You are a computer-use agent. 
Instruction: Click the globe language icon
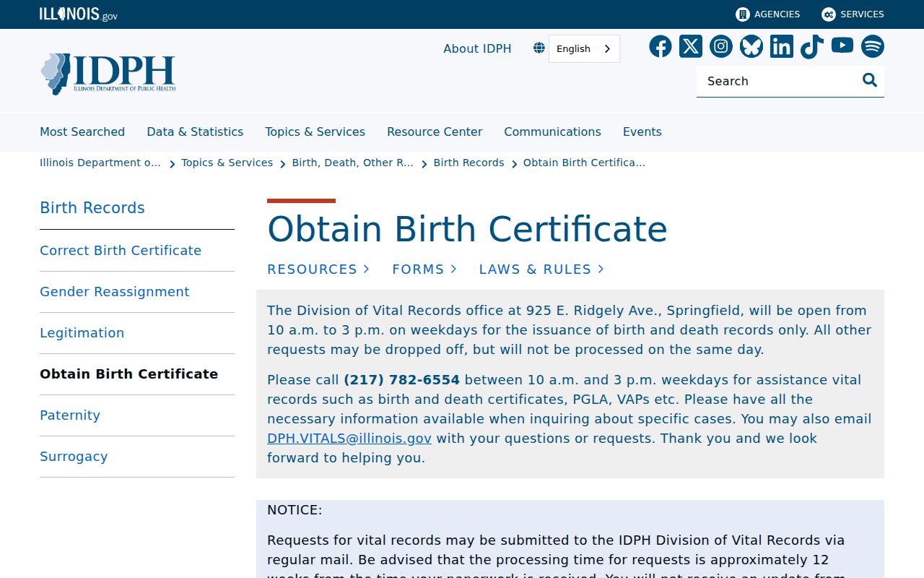[539, 48]
